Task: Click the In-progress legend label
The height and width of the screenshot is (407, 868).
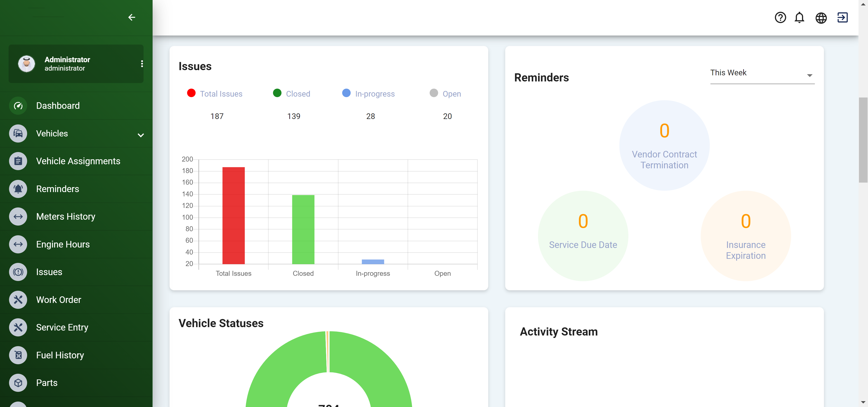Action: tap(375, 94)
